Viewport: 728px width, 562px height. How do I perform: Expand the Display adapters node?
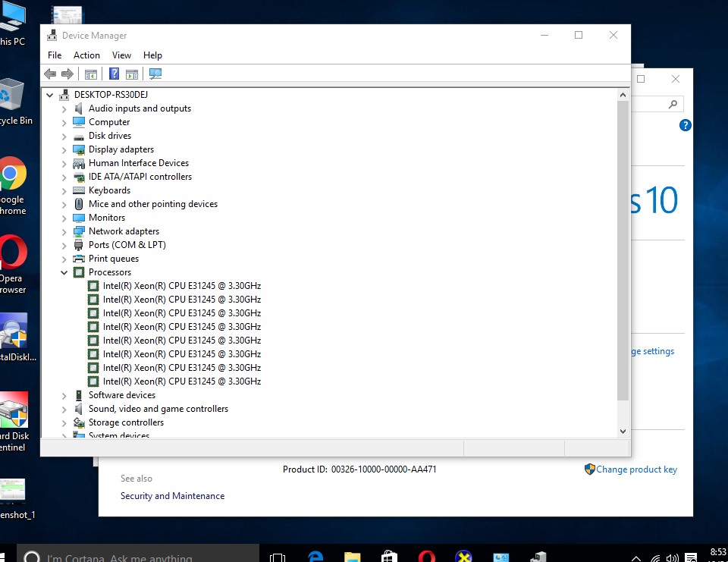(x=64, y=149)
